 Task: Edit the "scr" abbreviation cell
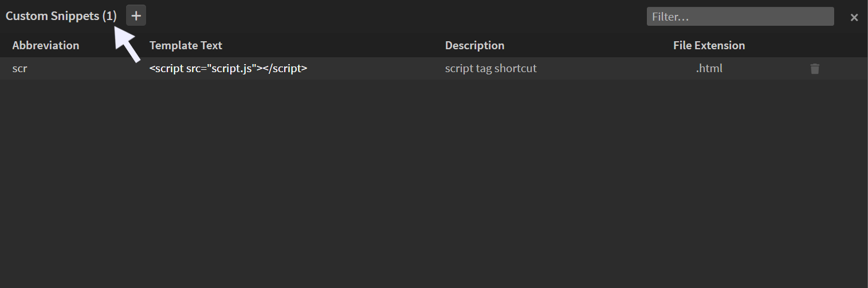tap(20, 69)
